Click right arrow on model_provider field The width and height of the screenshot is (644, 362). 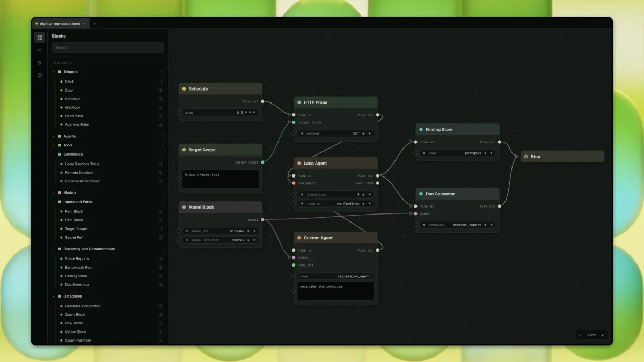[x=255, y=240]
